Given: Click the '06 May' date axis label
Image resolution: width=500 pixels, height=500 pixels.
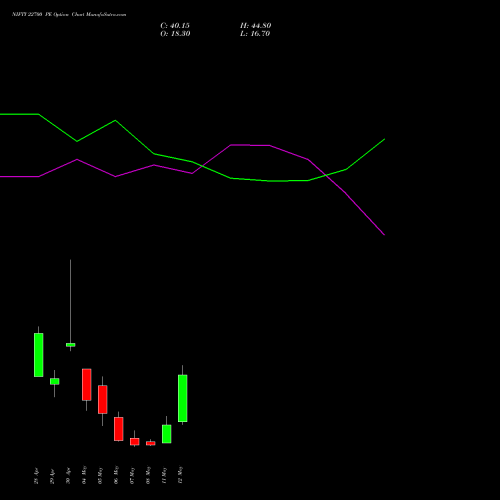Looking at the screenshot, I should [116, 475].
